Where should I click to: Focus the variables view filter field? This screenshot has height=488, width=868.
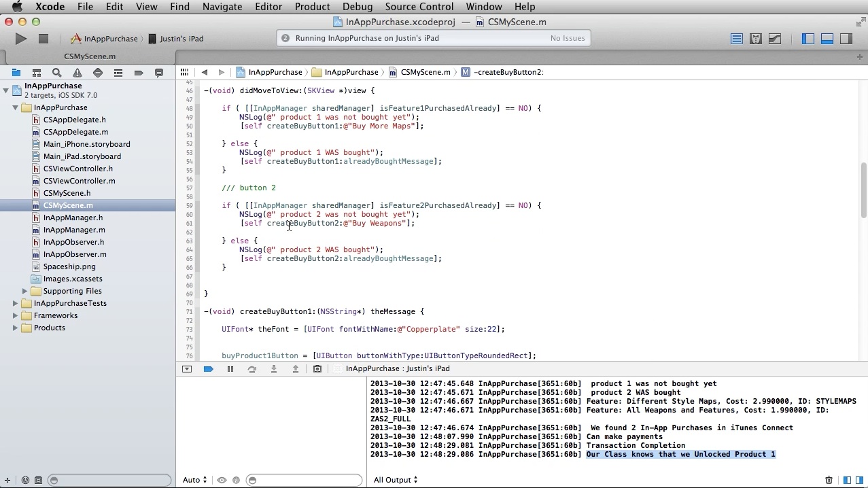pos(305,480)
